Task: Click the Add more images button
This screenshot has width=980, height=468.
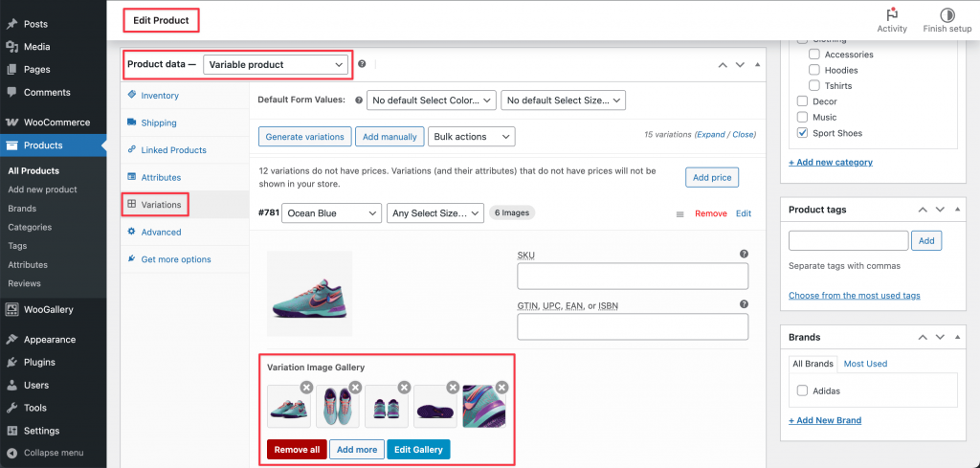Action: (357, 449)
